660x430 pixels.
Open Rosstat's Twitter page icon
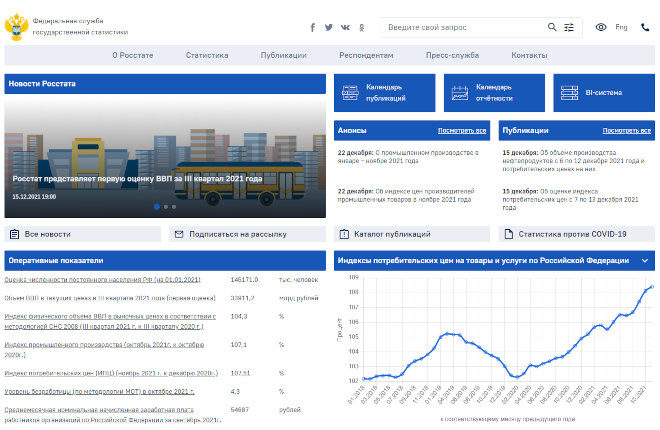point(328,27)
